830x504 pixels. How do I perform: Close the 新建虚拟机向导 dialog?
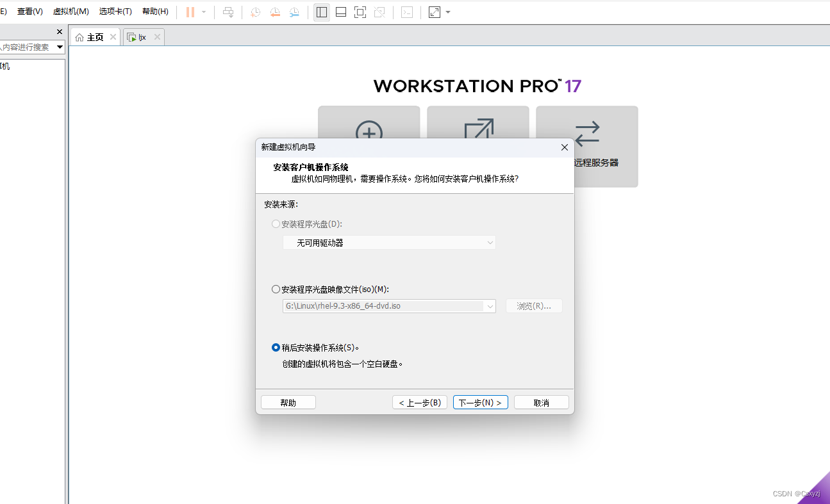565,147
